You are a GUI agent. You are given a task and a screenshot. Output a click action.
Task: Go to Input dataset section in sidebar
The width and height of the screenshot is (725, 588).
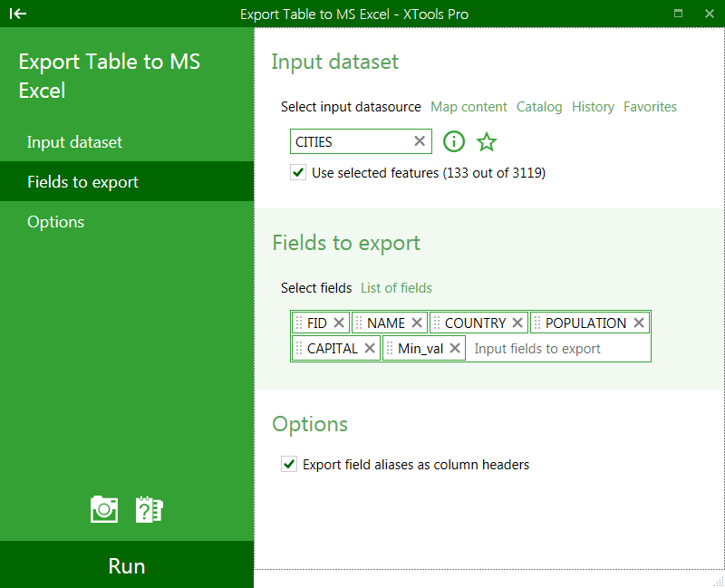[x=127, y=142]
